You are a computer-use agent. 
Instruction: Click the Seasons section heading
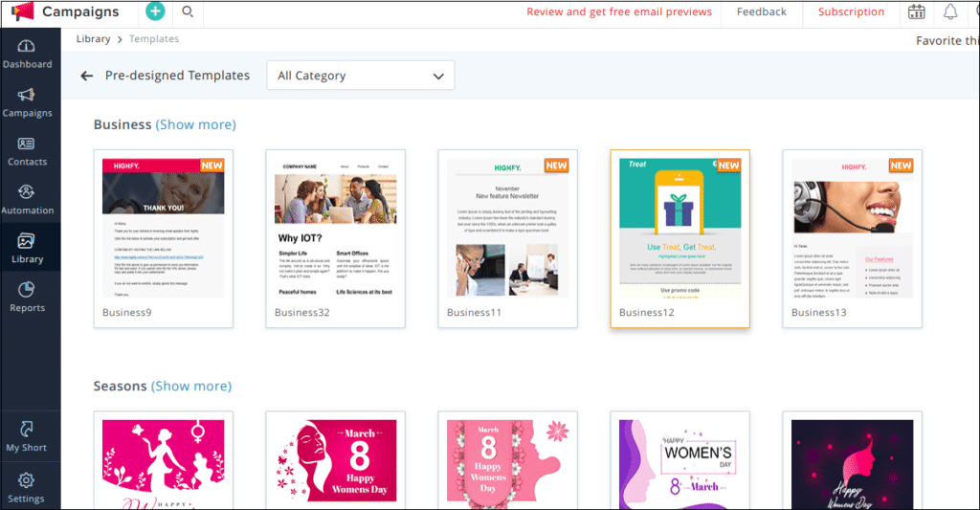pyautogui.click(x=120, y=387)
